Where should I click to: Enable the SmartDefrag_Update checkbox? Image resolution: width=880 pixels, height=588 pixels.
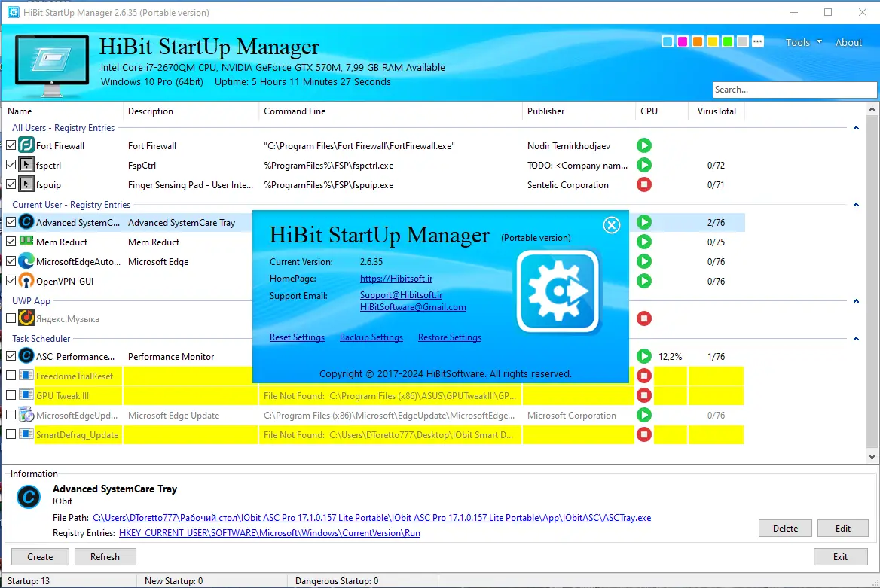pos(11,434)
